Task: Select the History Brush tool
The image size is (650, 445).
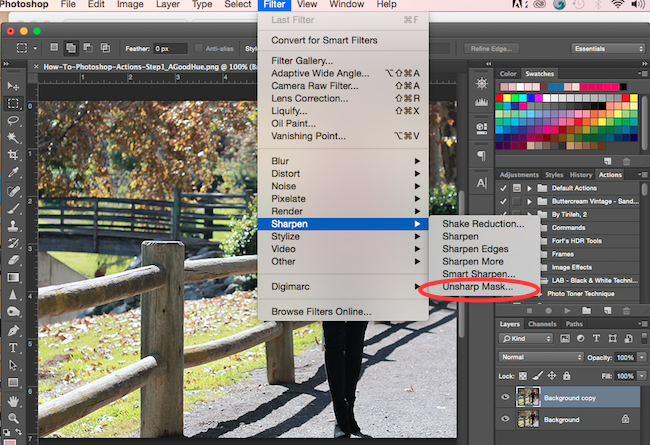Action: tap(13, 243)
